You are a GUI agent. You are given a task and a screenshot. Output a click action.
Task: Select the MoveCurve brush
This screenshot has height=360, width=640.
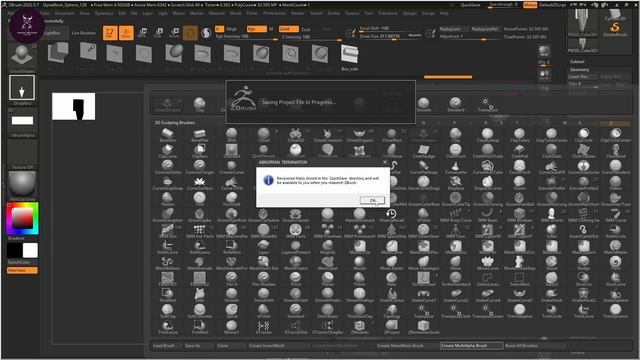(x=487, y=263)
